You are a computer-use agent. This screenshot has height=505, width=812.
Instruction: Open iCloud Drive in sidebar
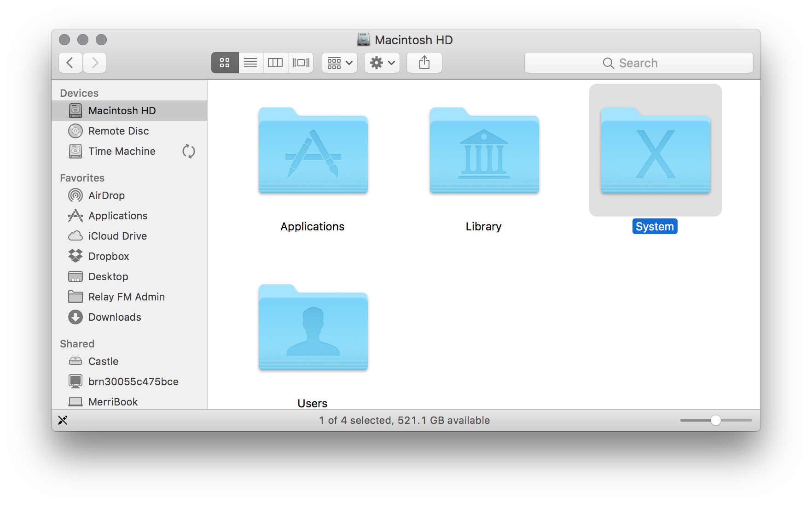click(129, 236)
